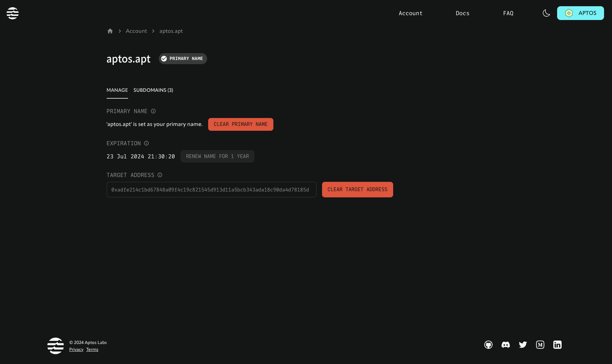Click the target address input field
The height and width of the screenshot is (364, 612).
pyautogui.click(x=211, y=190)
